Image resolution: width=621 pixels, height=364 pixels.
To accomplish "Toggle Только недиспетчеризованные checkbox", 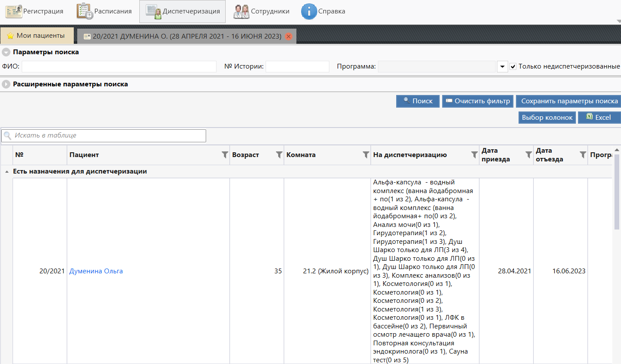I will click(x=513, y=66).
